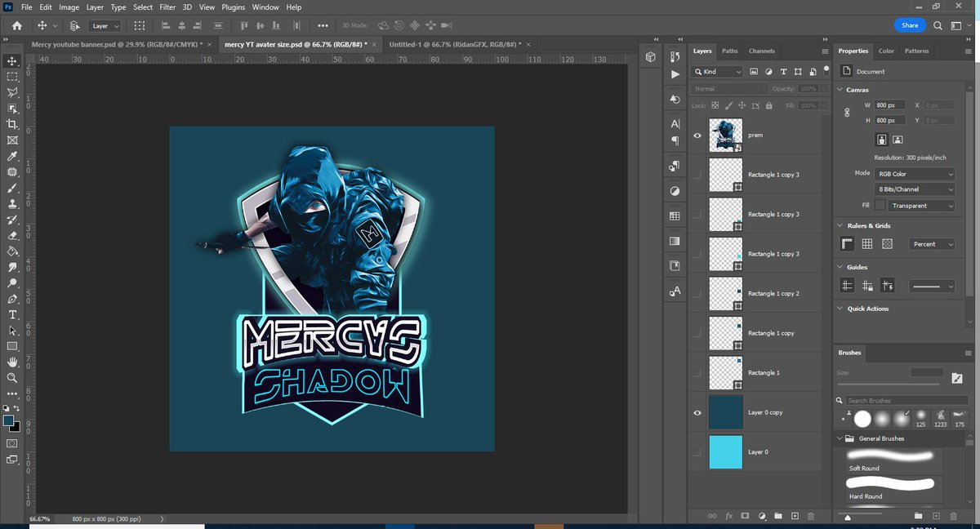Select the Brush tool
980x529 pixels.
pyautogui.click(x=11, y=189)
